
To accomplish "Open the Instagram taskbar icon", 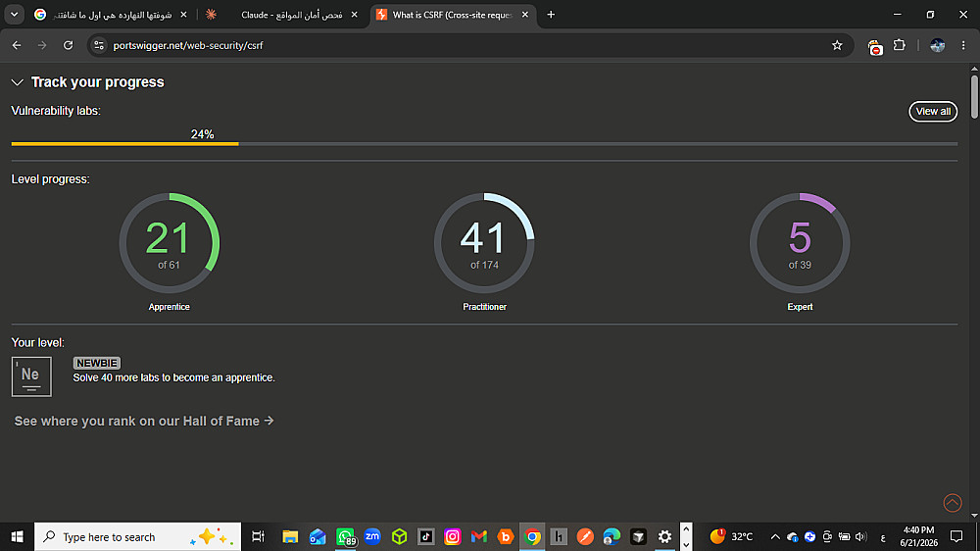I will 452,536.
